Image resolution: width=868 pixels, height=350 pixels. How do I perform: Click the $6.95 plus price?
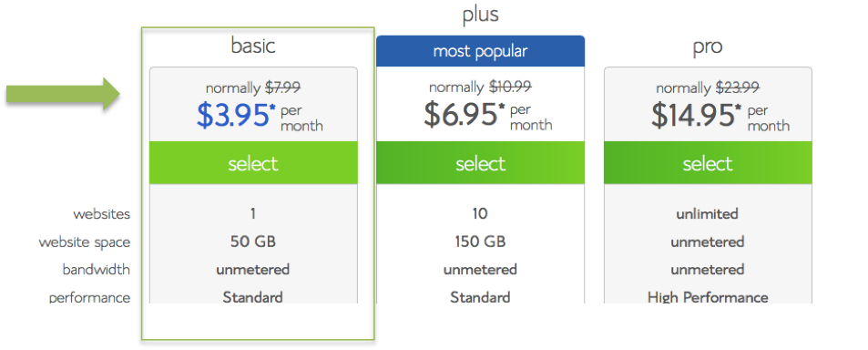point(464,115)
